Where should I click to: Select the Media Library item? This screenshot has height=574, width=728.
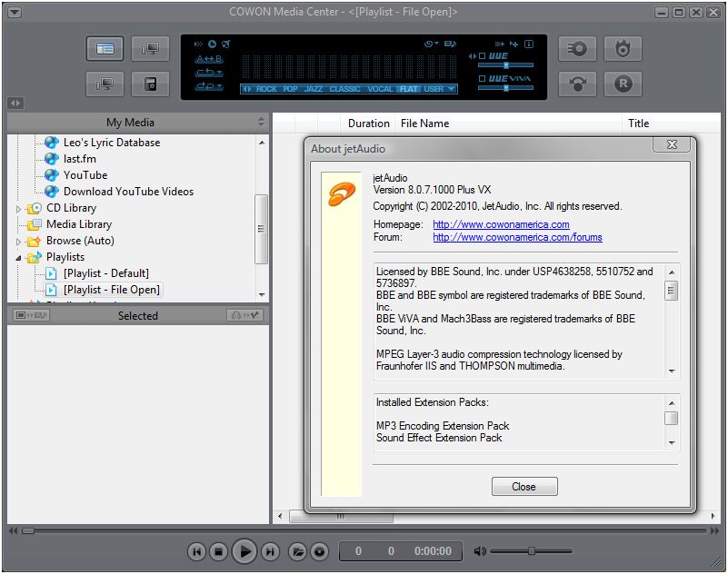click(79, 224)
